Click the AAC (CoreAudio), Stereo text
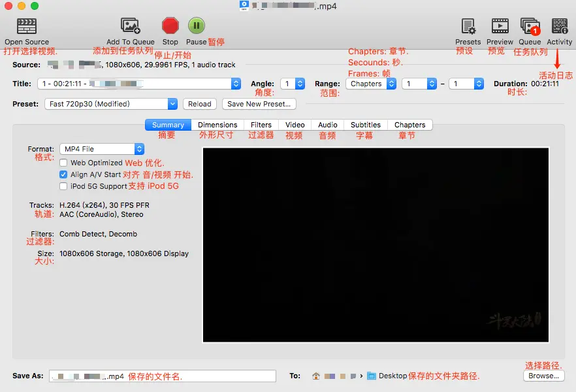Viewport: 576px width, 392px height. (x=101, y=214)
